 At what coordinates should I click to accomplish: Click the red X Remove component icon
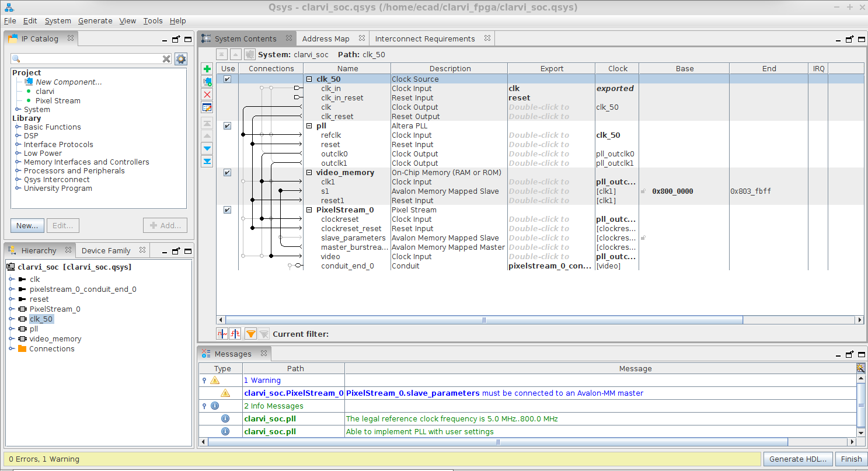pyautogui.click(x=207, y=95)
